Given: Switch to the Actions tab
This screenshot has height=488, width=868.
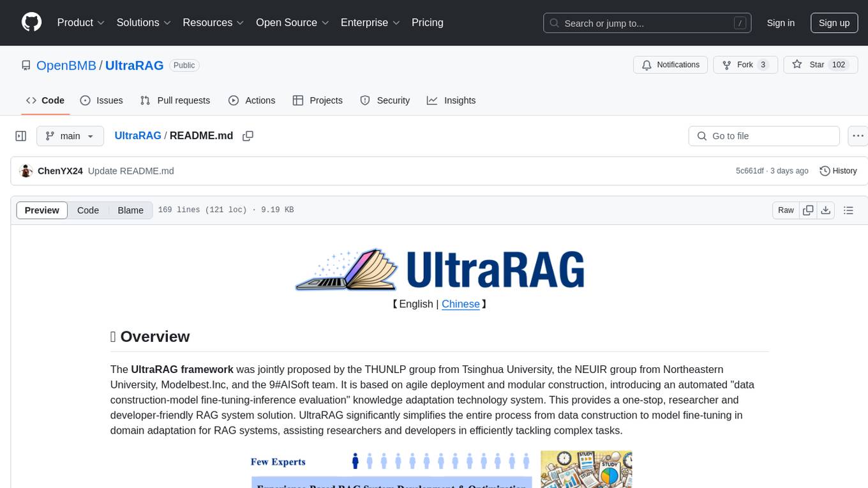Looking at the screenshot, I should (x=251, y=100).
